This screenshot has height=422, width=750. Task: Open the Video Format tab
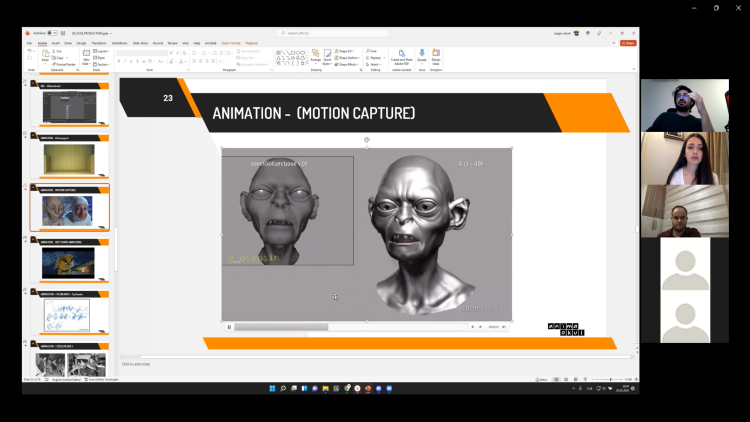point(231,43)
